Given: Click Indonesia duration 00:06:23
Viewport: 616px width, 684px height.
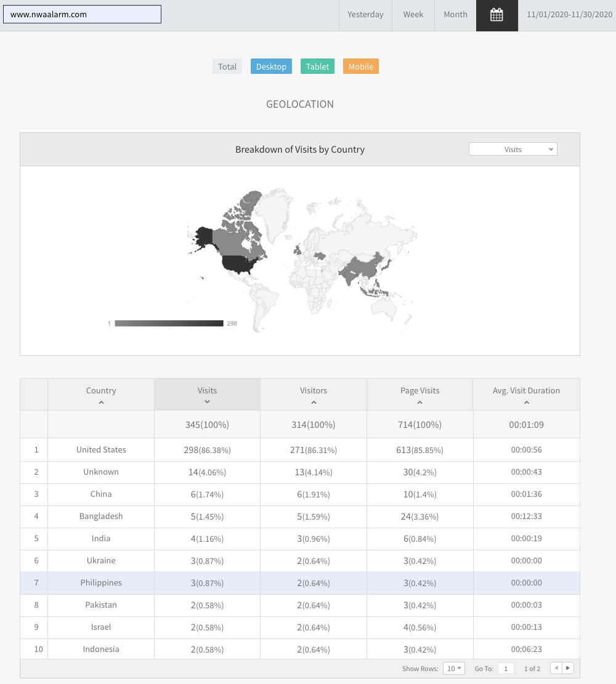Looking at the screenshot, I should point(527,649).
